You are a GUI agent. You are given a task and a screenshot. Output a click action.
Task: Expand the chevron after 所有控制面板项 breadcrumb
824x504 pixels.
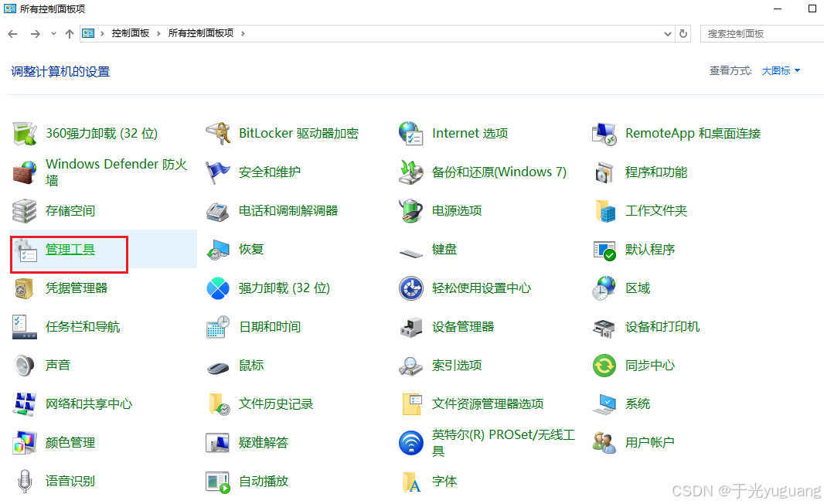[x=243, y=34]
